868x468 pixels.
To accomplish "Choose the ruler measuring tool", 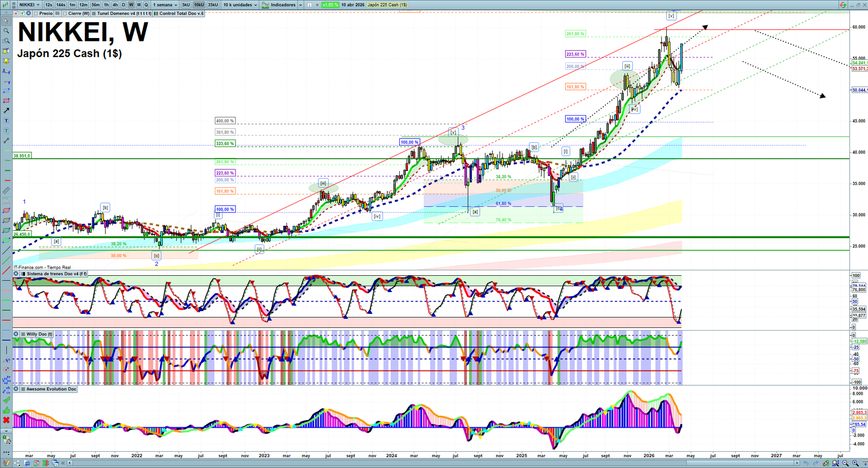I will click(6, 191).
